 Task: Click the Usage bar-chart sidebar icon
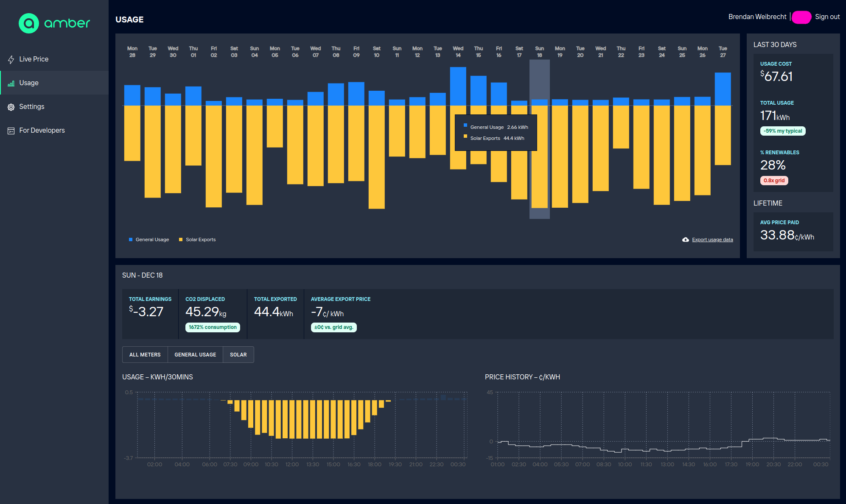pos(11,84)
